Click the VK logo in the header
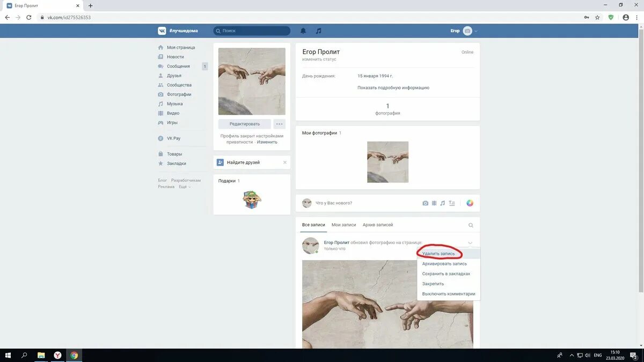Viewport: 644px width, 362px height. 162,31
